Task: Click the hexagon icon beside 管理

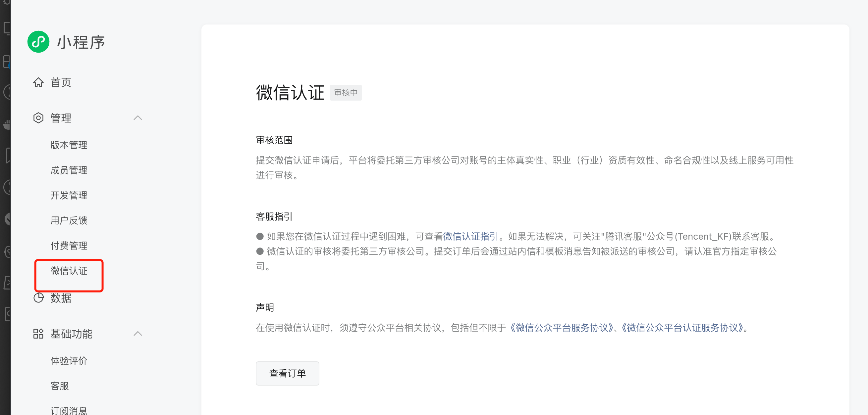Action: tap(38, 118)
